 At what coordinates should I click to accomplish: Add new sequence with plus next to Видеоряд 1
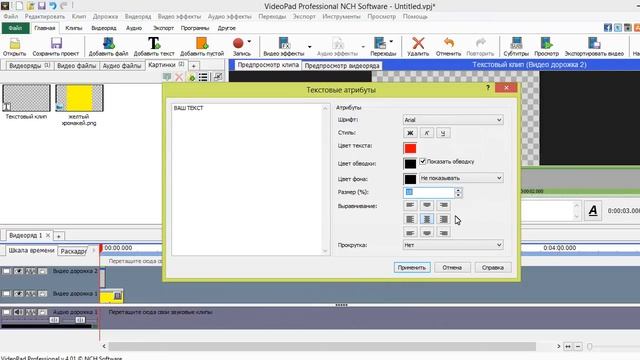(x=58, y=236)
